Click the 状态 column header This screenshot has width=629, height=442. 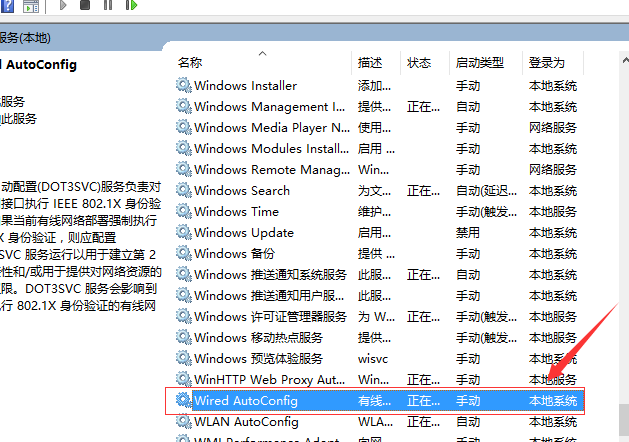pyautogui.click(x=419, y=62)
